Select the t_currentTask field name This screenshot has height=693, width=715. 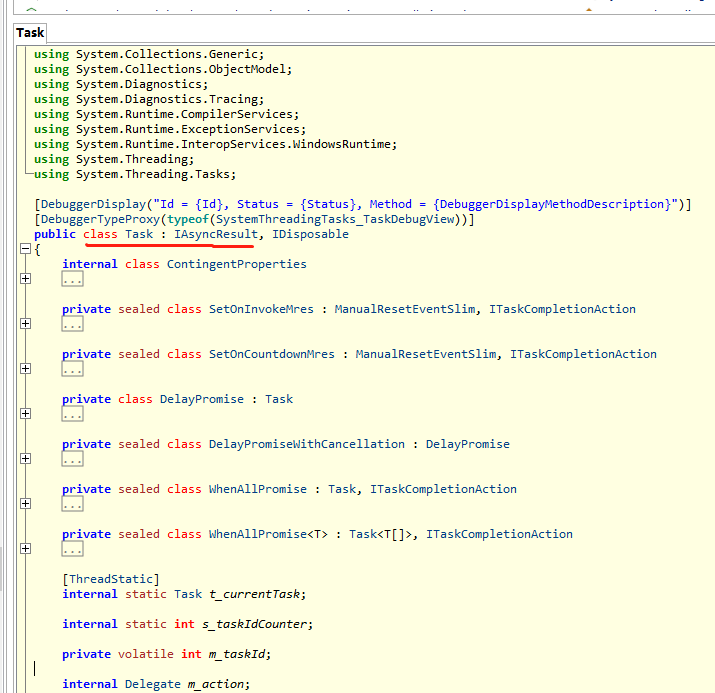[254, 595]
